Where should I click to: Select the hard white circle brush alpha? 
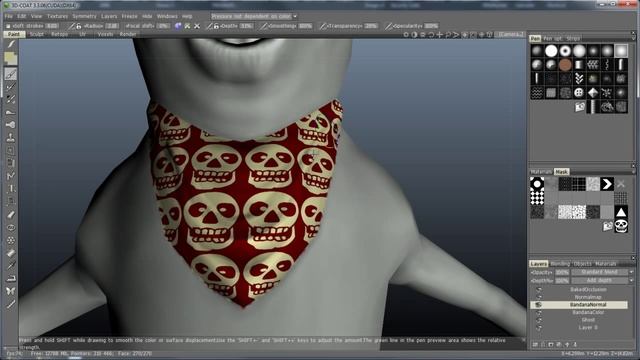(551, 51)
